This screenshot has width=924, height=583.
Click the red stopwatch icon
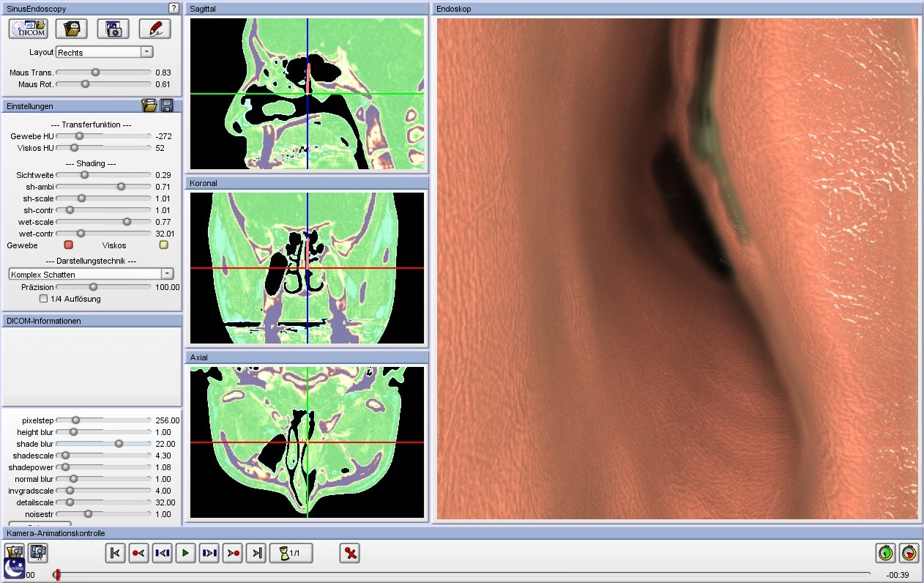coord(909,553)
